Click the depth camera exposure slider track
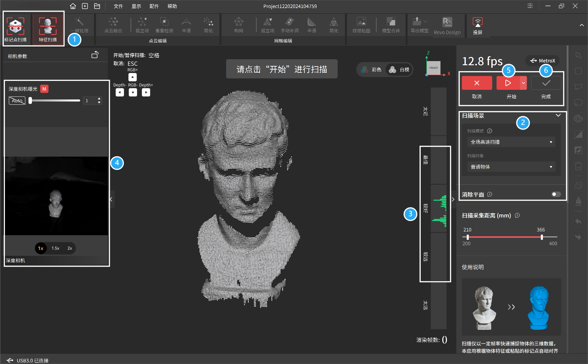This screenshot has height=364, width=588. 55,100
